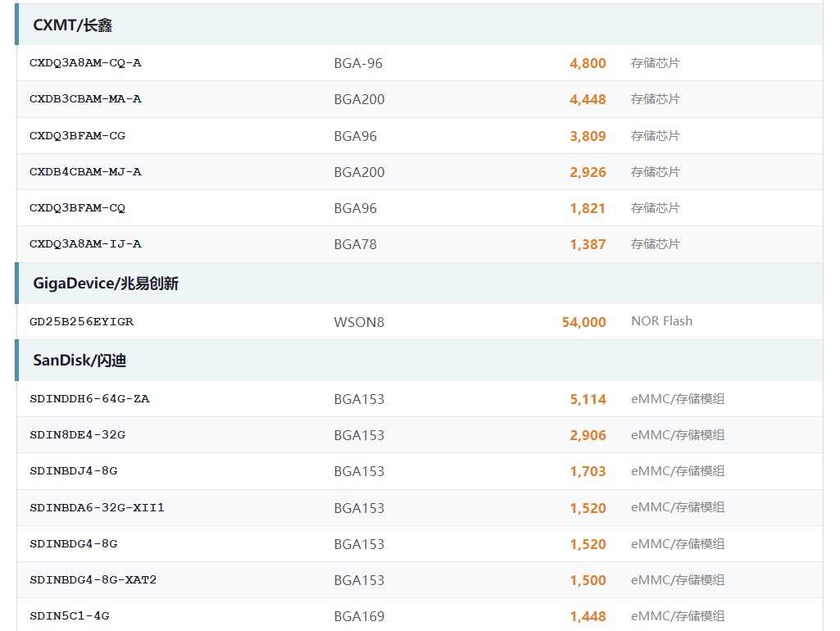
Task: Click quantity 54,000
Action: click(x=584, y=322)
